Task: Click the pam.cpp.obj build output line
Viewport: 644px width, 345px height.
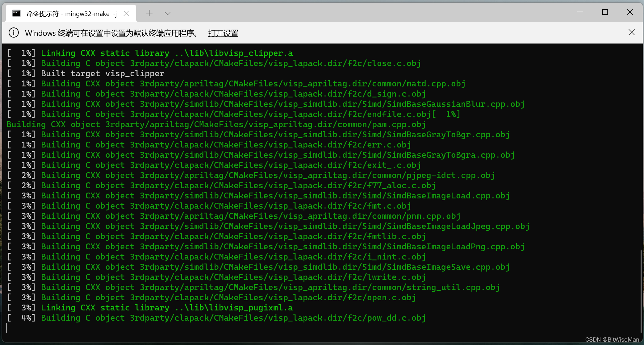Action: pyautogui.click(x=216, y=125)
